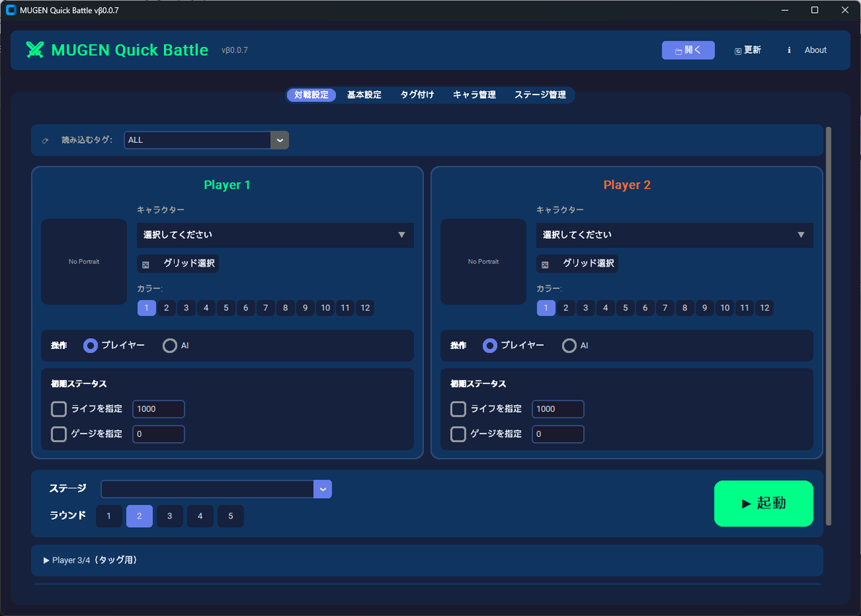Select color 10 for Player 2

coord(724,308)
